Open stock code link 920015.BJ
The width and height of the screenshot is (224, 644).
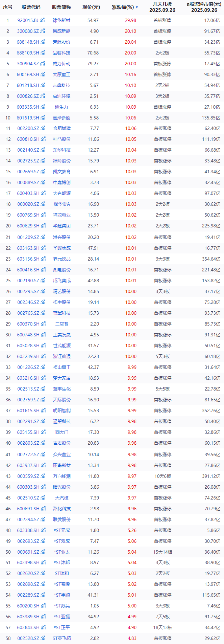pos(28,20)
